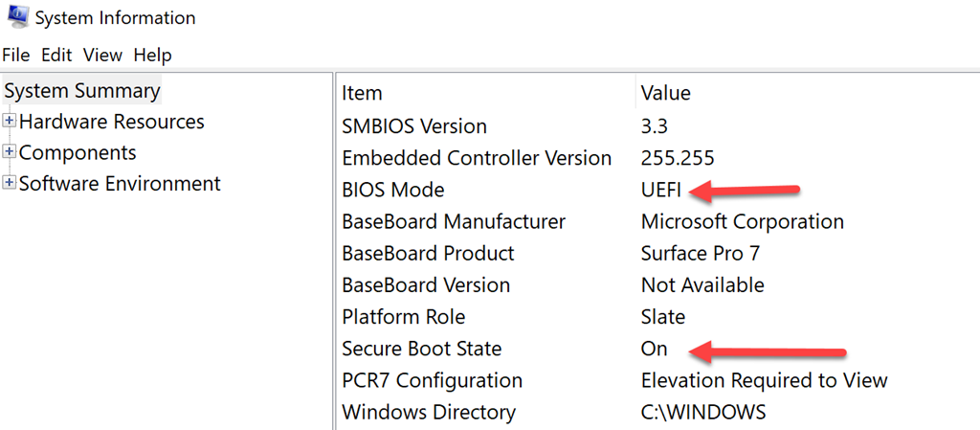Click the System Information app icon
Viewport: 980px width, 430px height.
15,17
